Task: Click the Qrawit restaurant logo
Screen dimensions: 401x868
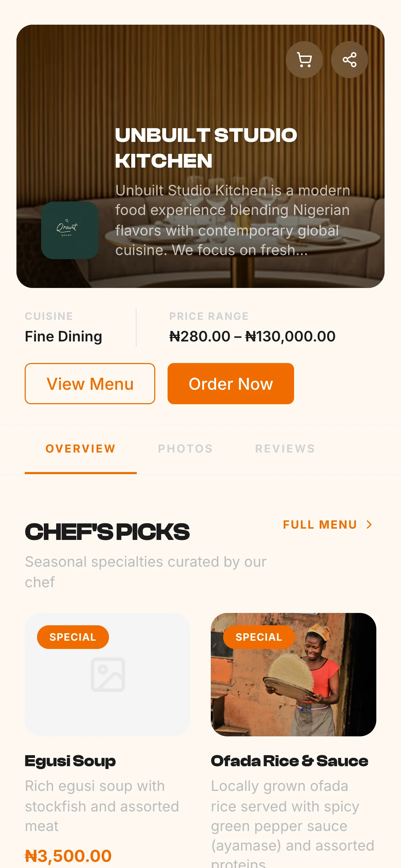Action: coord(70,230)
